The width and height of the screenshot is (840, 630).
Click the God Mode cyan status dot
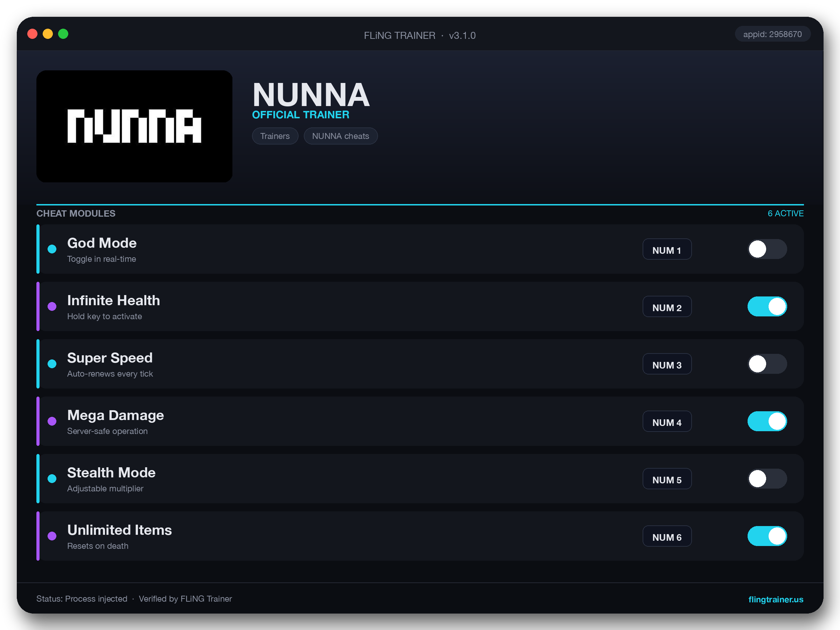click(52, 249)
